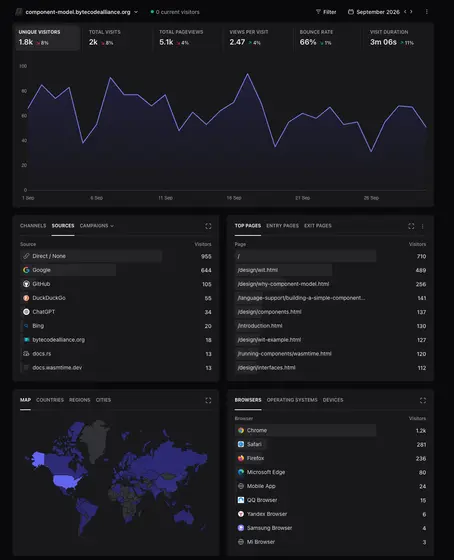454x560 pixels.
Task: Click the docs.rs source icon
Action: [26, 354]
